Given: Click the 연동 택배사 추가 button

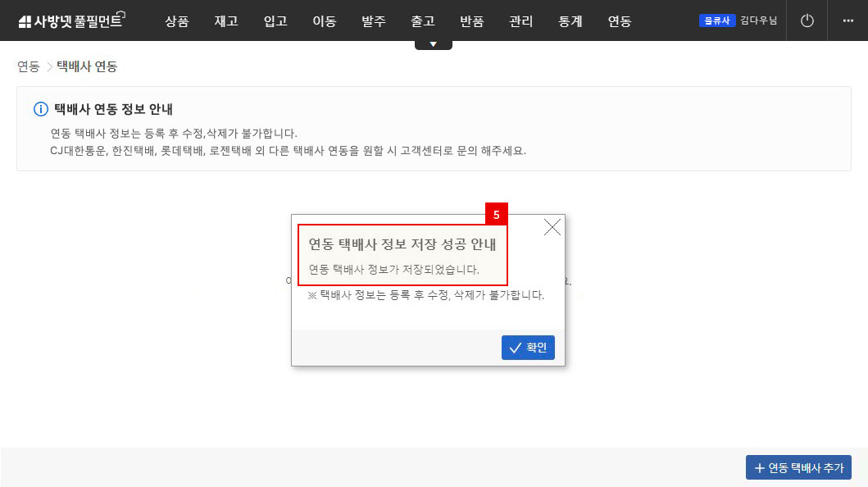Looking at the screenshot, I should click(x=799, y=467).
